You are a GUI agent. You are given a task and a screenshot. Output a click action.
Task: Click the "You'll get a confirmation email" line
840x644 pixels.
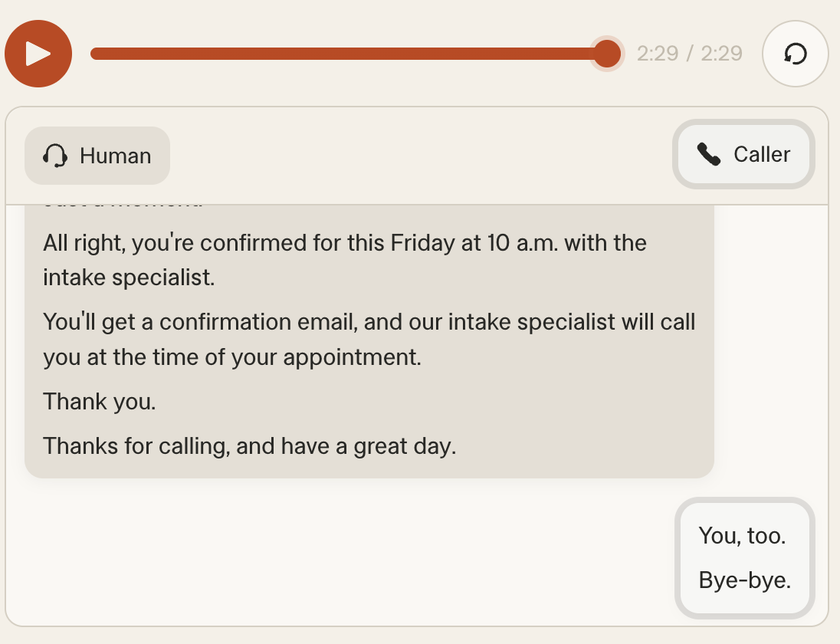369,321
